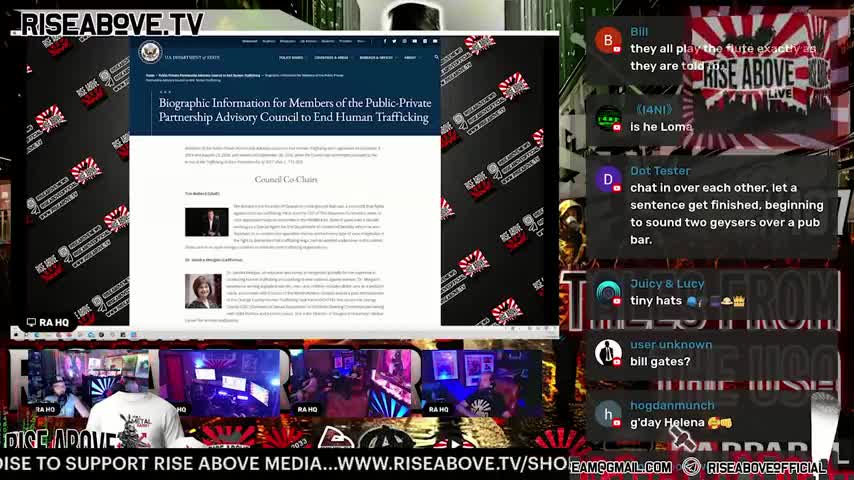Click the email envelope icon in website header

tap(435, 41)
